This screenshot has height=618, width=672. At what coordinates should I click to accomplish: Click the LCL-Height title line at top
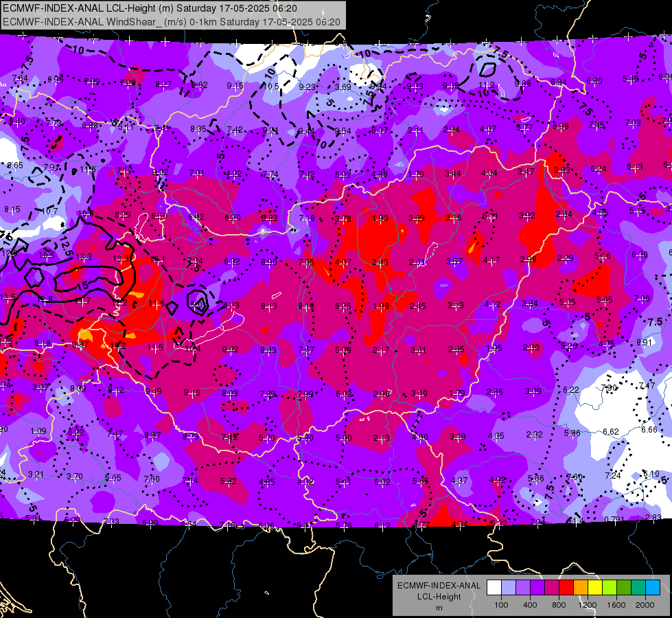150,8
